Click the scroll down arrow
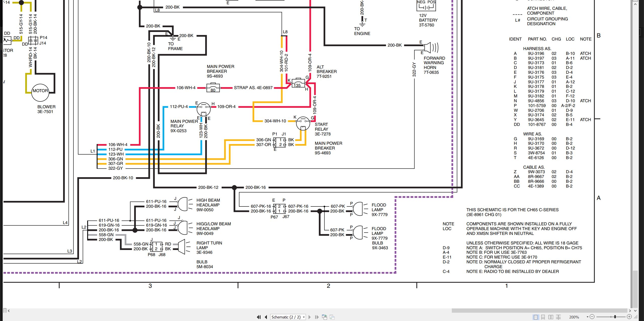Screen dimensions: 644x321 (635, 310)
